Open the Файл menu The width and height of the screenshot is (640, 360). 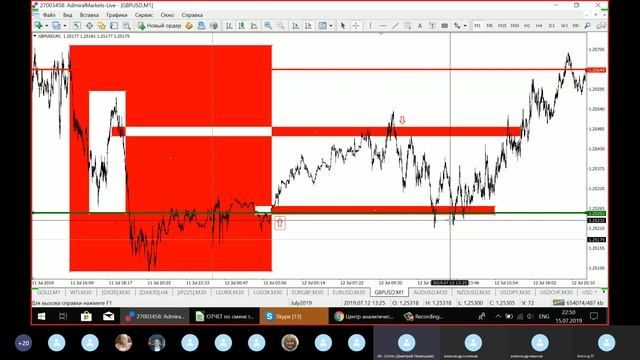point(49,15)
